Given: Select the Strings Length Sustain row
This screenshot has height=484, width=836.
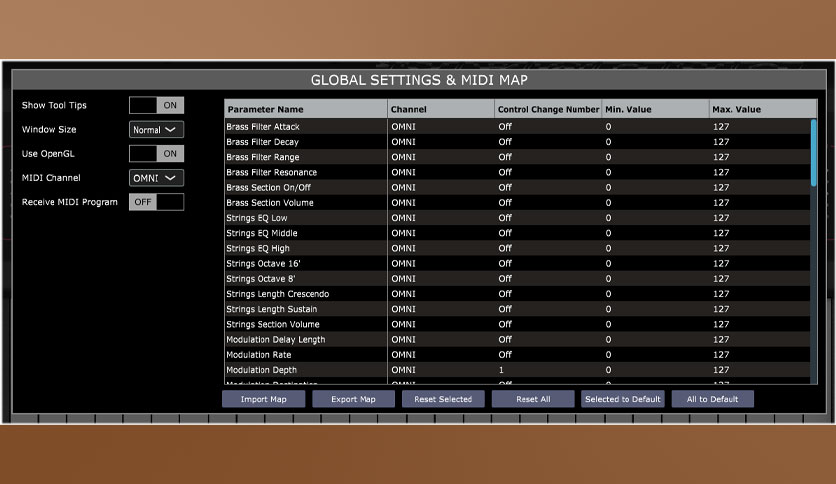Looking at the screenshot, I should tap(517, 309).
